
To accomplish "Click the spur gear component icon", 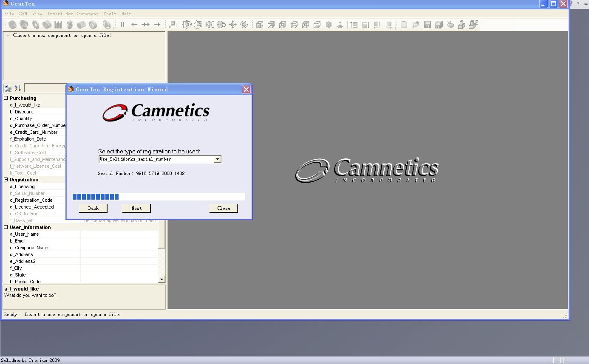I will point(12,25).
